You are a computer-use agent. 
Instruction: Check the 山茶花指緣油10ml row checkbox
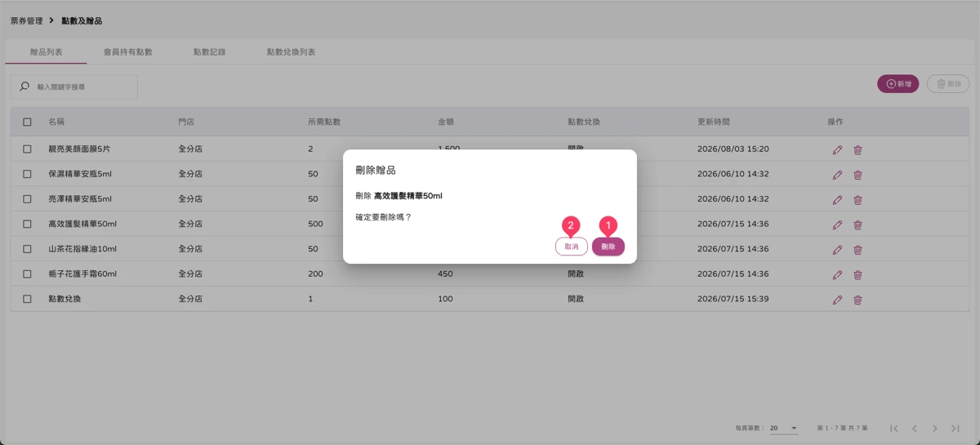point(27,249)
